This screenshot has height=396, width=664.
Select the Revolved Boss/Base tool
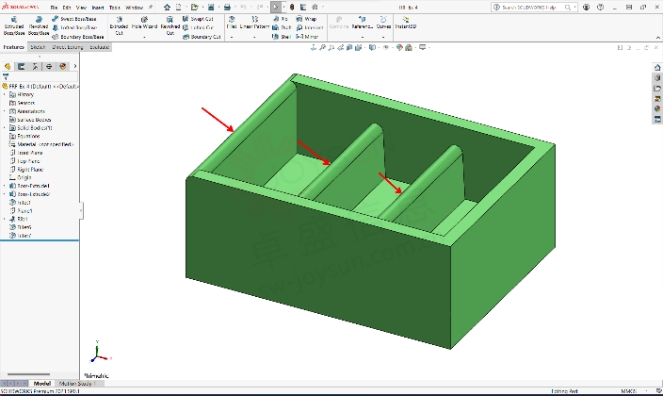click(x=39, y=26)
